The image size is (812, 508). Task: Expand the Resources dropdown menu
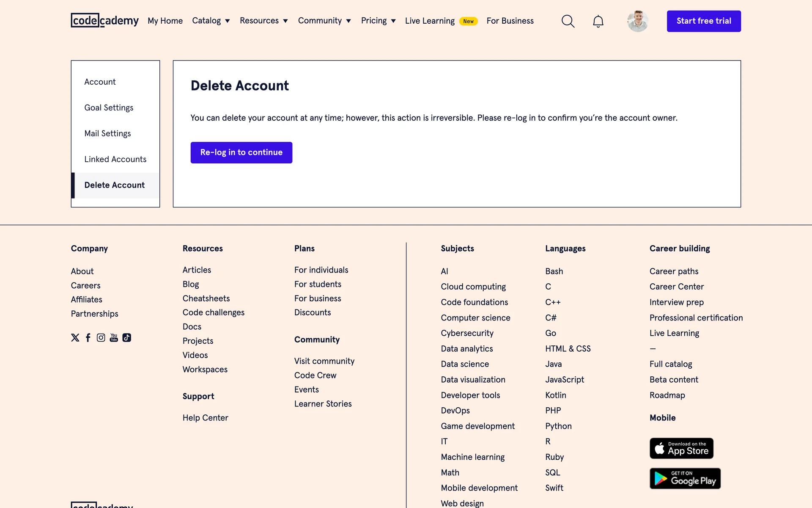click(263, 21)
